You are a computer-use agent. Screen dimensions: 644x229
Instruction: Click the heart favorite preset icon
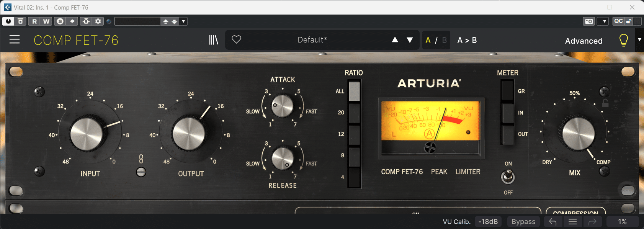coord(237,39)
